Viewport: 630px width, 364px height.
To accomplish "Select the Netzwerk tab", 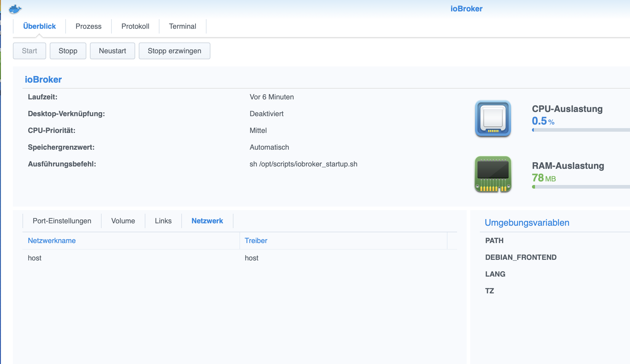I will [x=207, y=221].
